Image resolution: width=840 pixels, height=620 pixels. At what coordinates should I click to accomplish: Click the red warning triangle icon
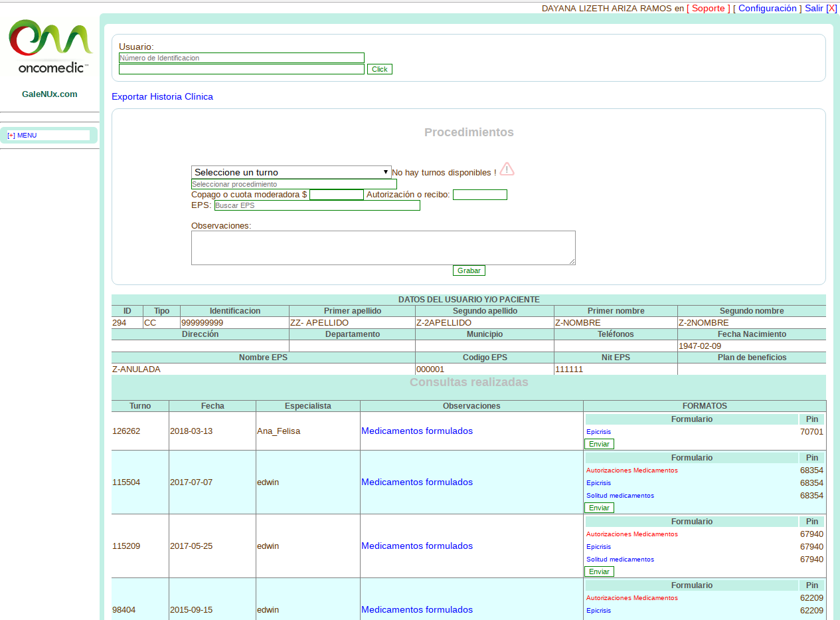click(x=507, y=169)
